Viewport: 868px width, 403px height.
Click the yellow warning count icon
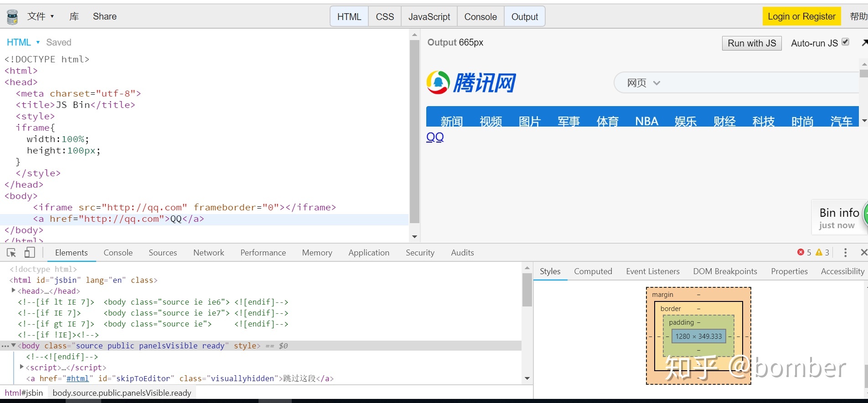[819, 252]
